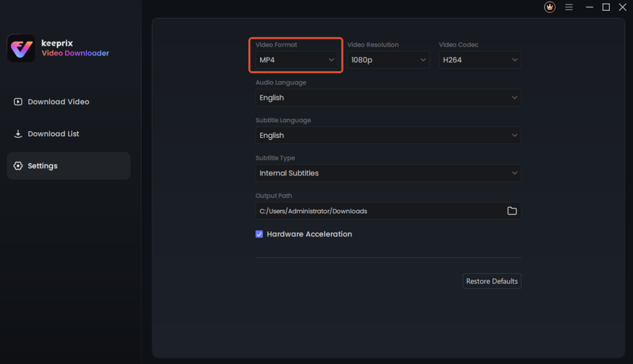Expand the Video Resolution options
The height and width of the screenshot is (364, 633).
point(388,59)
